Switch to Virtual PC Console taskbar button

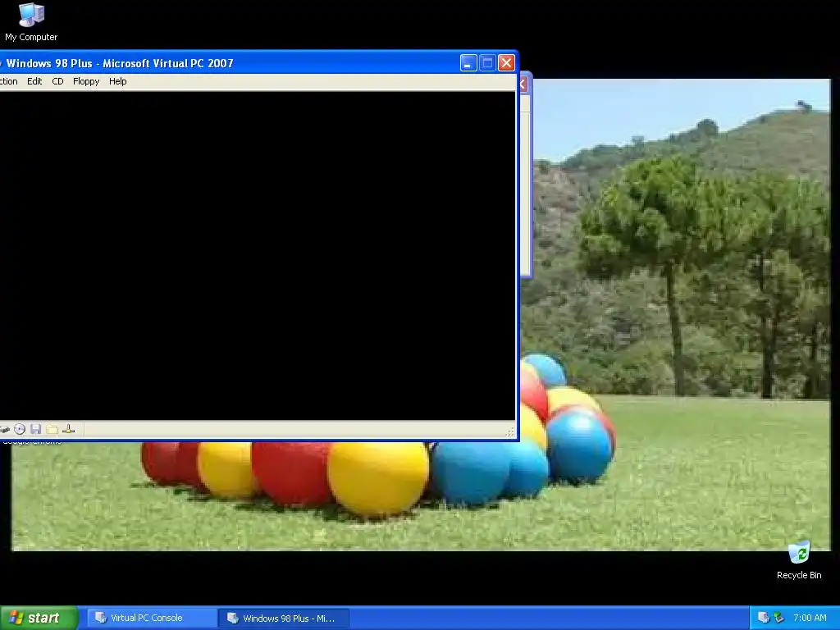click(150, 618)
